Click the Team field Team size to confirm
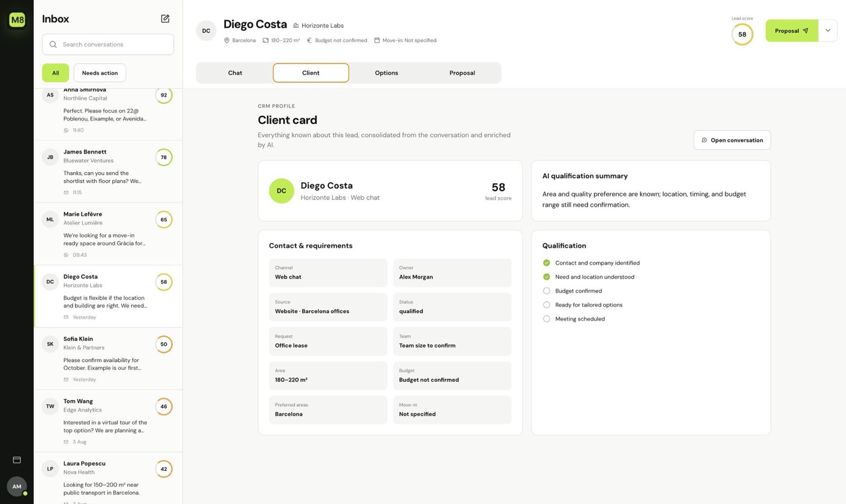 [452, 341]
